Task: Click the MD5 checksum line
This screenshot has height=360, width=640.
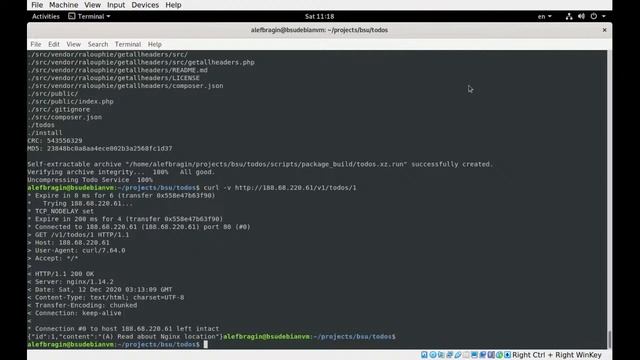Action: (x=100, y=149)
